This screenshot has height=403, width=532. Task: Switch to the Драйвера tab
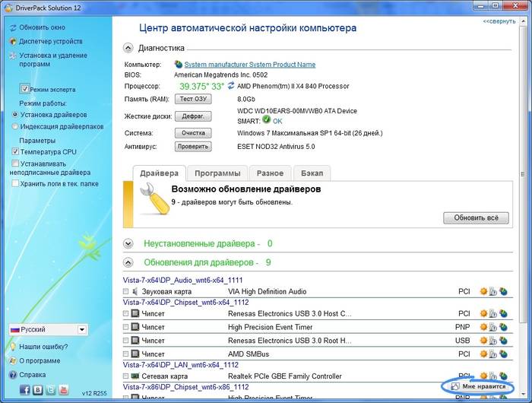[159, 173]
